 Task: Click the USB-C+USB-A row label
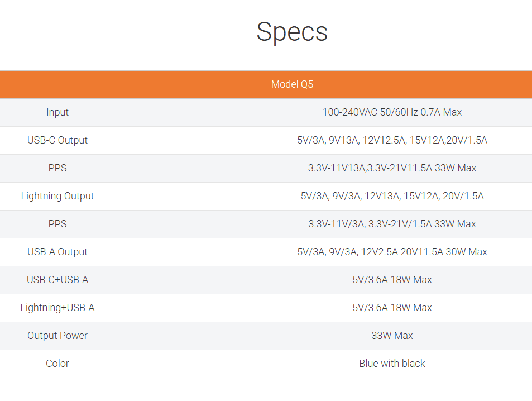[57, 280]
